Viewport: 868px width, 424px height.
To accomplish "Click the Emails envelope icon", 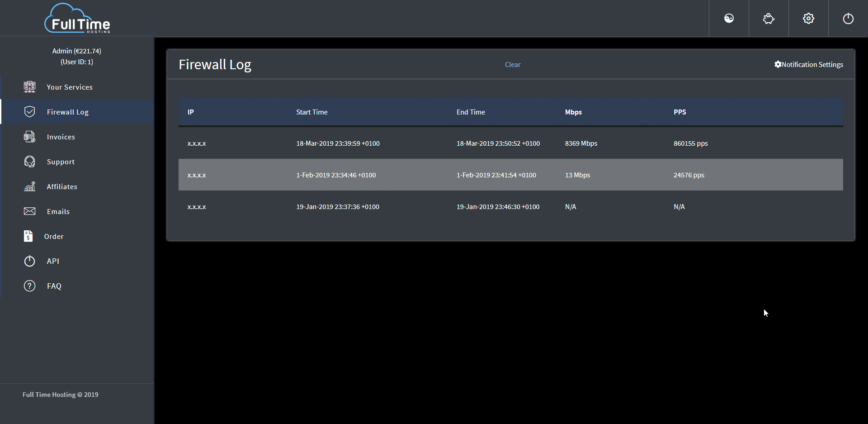I will coord(29,211).
